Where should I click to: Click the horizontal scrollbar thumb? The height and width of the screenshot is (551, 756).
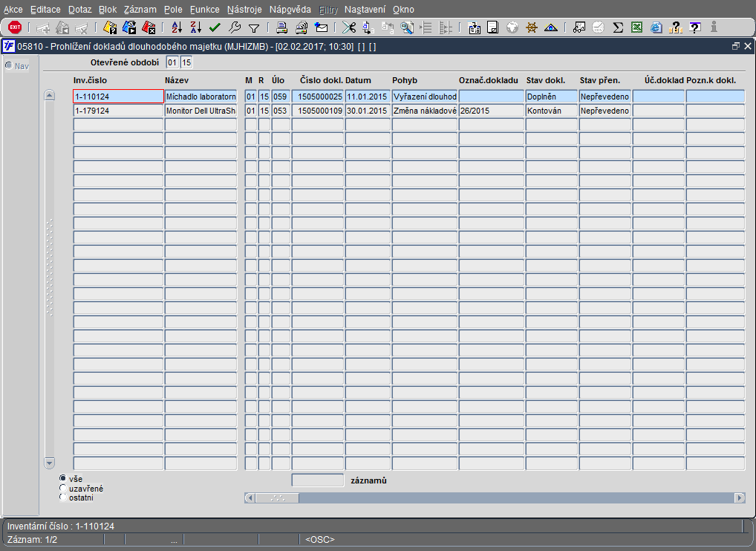point(277,498)
